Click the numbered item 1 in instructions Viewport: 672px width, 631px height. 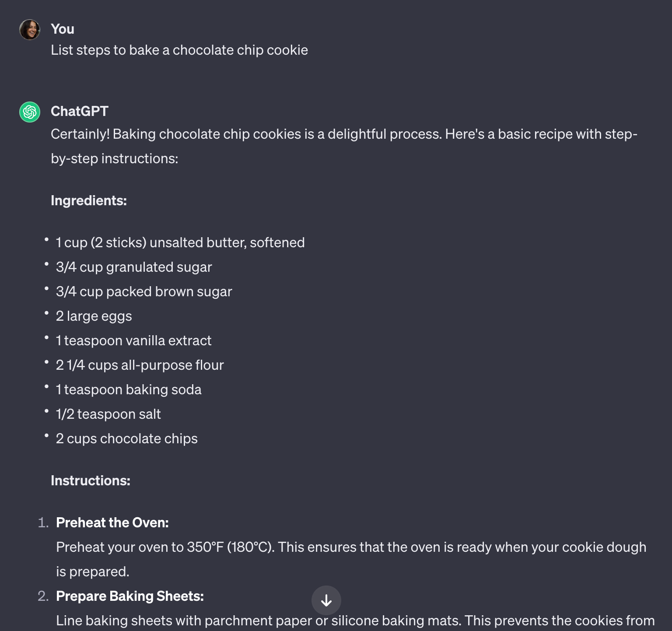coord(43,522)
